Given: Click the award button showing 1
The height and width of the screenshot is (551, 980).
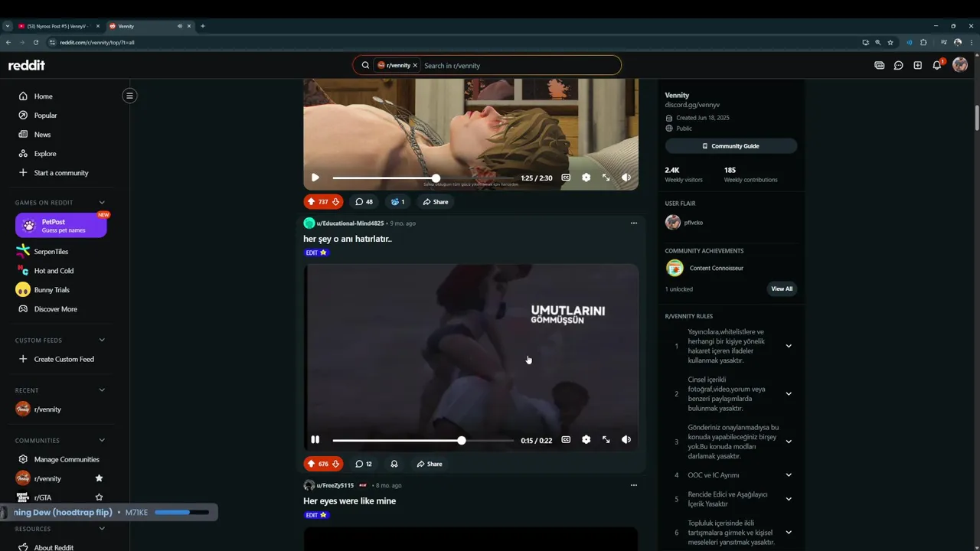Looking at the screenshot, I should [397, 202].
